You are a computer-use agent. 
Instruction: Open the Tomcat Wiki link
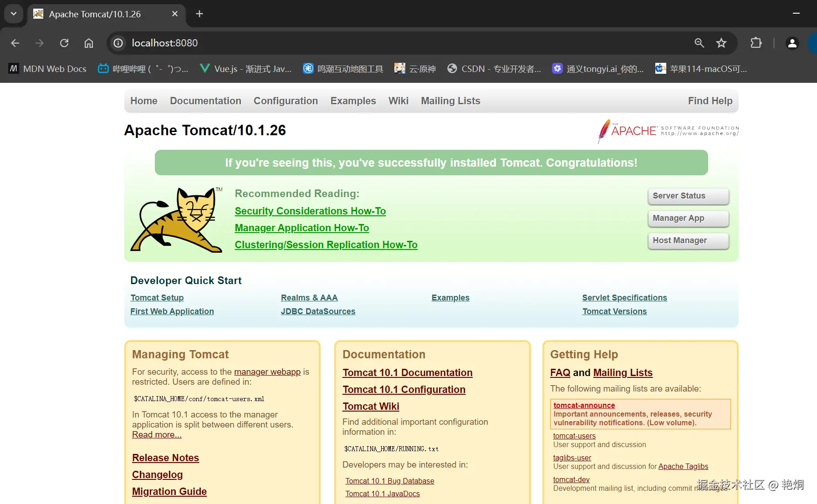tap(371, 406)
